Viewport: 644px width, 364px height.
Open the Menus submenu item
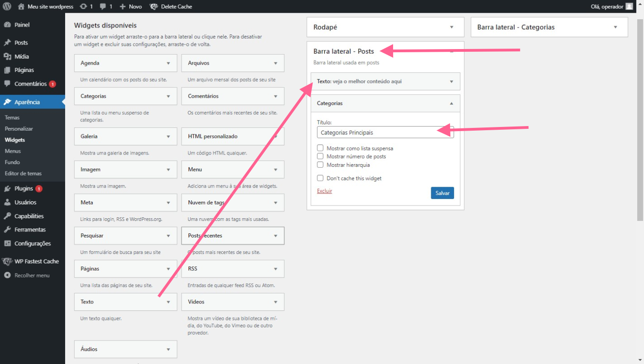pyautogui.click(x=13, y=151)
